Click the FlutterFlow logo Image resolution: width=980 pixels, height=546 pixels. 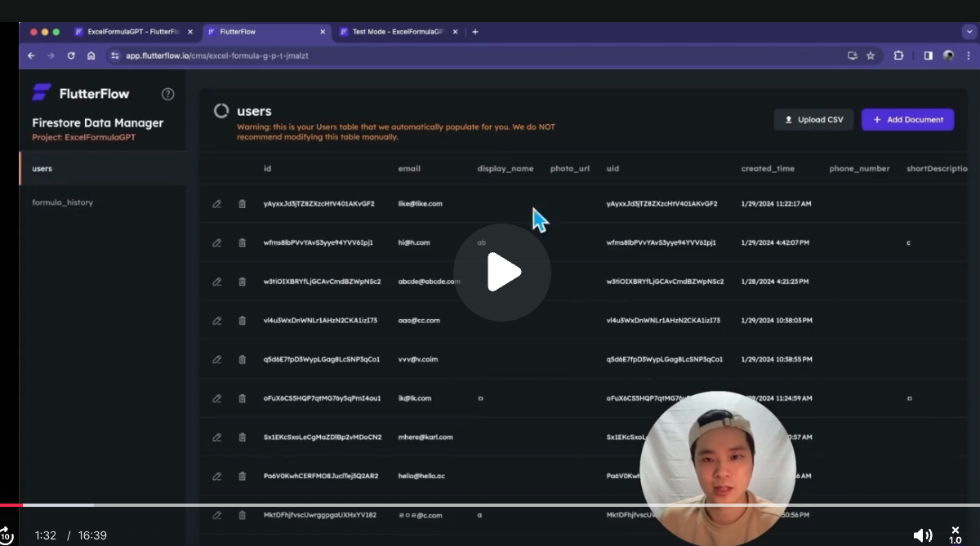[80, 93]
